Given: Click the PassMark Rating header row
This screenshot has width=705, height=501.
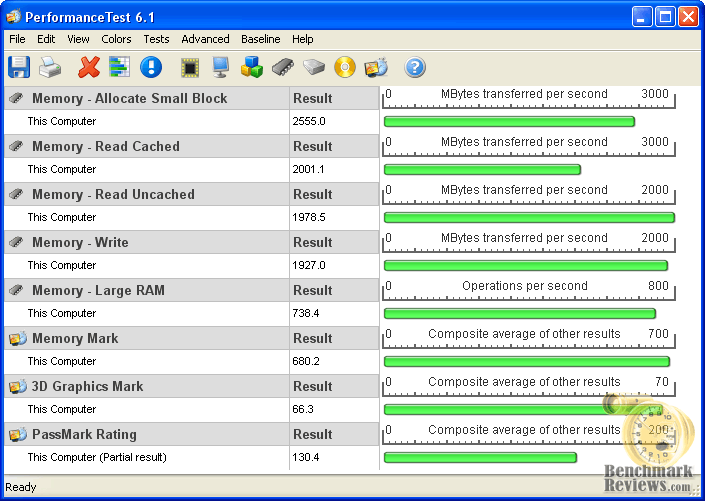Looking at the screenshot, I should pyautogui.click(x=84, y=434).
